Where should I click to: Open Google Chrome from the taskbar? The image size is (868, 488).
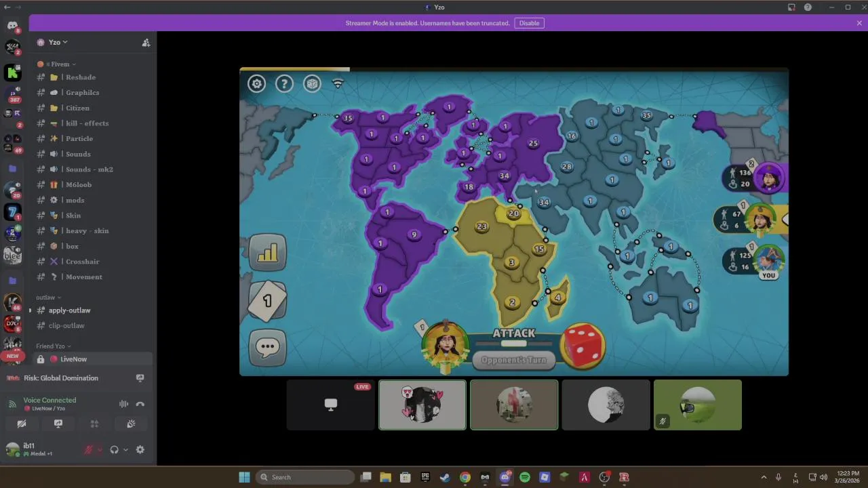pyautogui.click(x=465, y=477)
